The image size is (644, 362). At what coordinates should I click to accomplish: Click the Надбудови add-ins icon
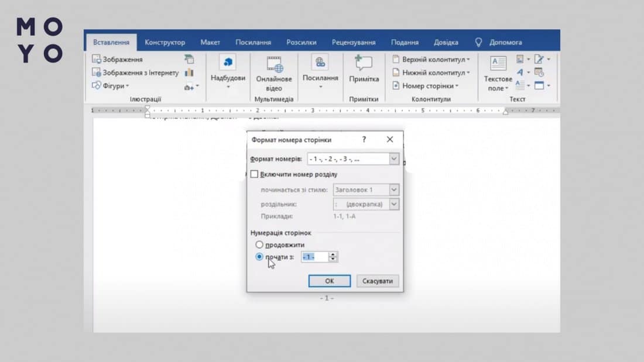tap(228, 62)
